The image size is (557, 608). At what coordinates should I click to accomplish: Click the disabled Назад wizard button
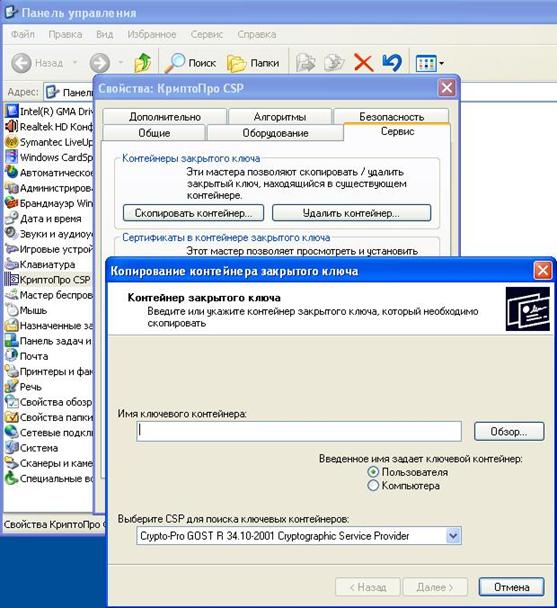pyautogui.click(x=368, y=587)
